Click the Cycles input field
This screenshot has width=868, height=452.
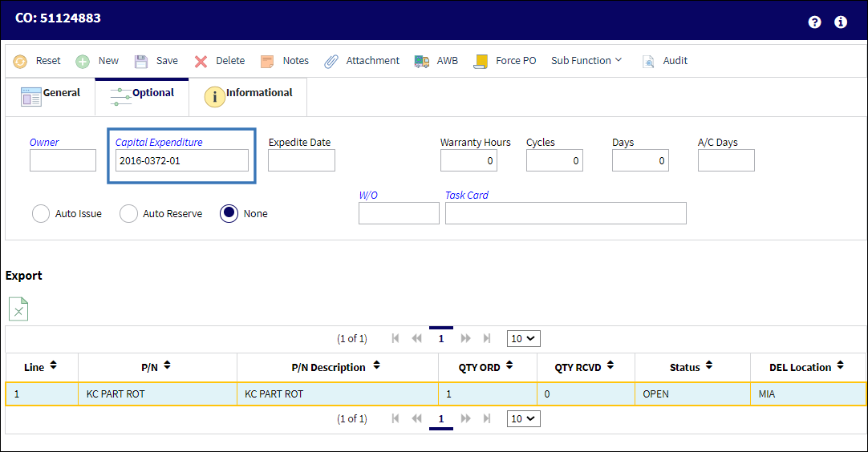(554, 160)
